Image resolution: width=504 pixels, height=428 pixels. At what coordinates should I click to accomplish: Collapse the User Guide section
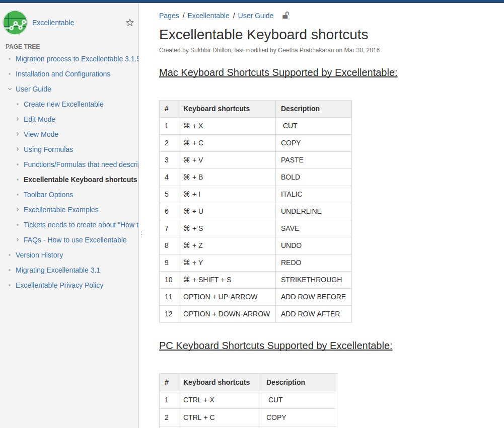click(x=10, y=89)
